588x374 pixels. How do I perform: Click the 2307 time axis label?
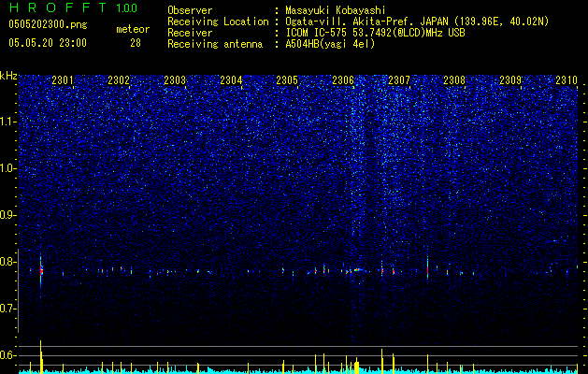point(399,79)
